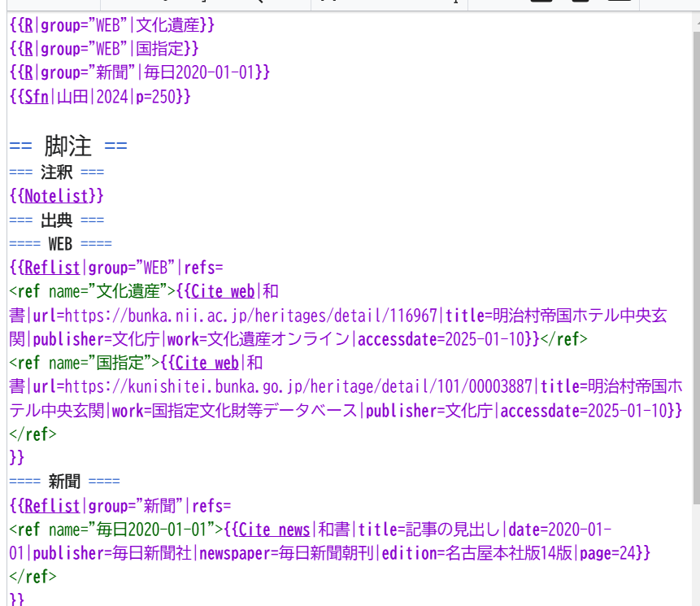700x606 pixels.
Task: Open the Reflist link in the 新聞 group
Action: coord(53,506)
